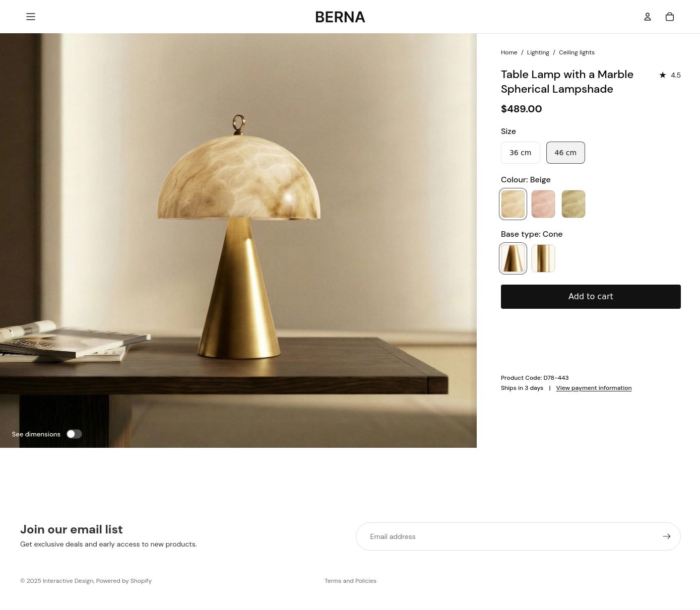Open the Lighting breadcrumb category
700x610 pixels.
point(538,52)
